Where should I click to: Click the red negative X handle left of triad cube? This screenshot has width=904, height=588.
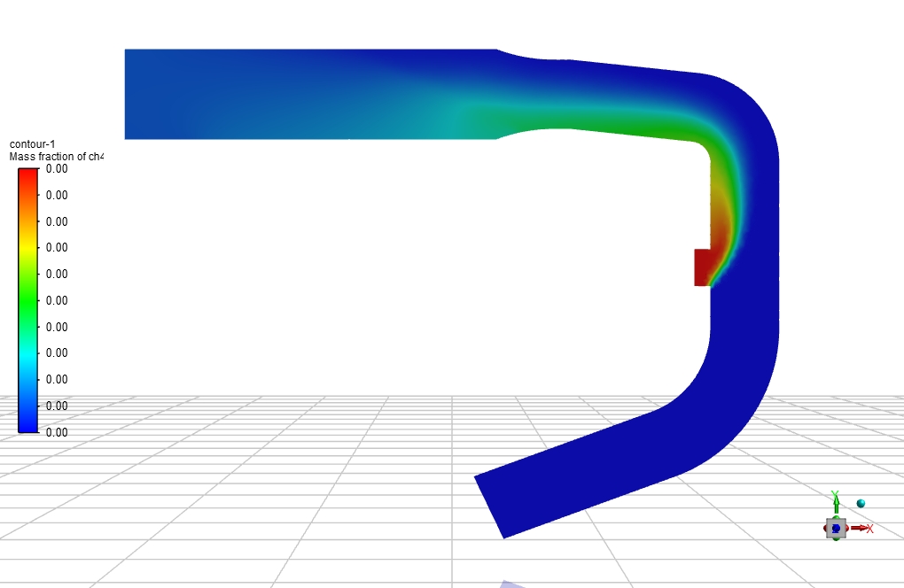pos(825,529)
